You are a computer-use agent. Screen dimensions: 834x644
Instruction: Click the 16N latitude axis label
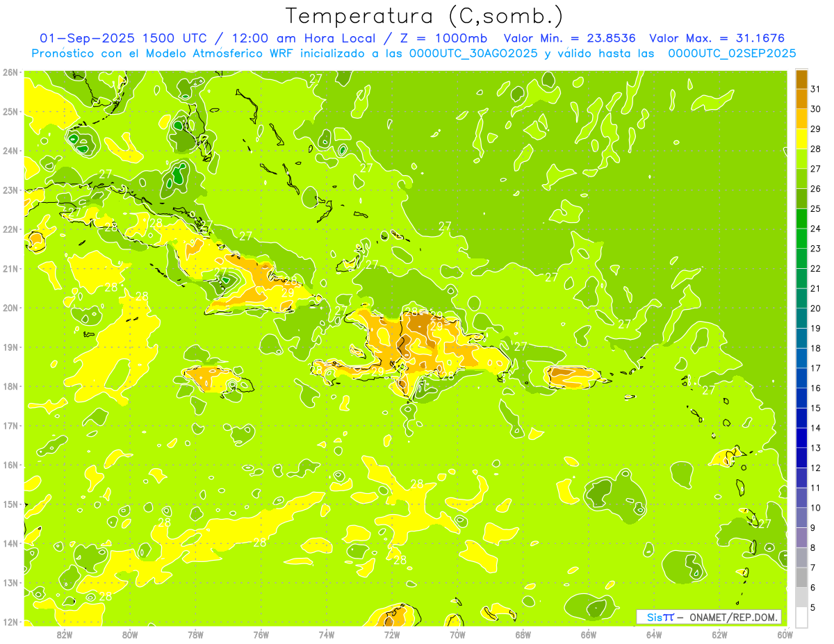click(x=10, y=465)
